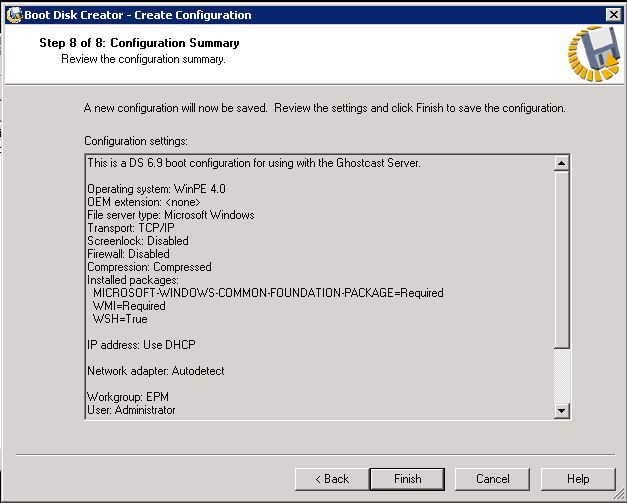Click the 'WMI=Required' line
Screen dimensions: 627x503
click(x=129, y=306)
